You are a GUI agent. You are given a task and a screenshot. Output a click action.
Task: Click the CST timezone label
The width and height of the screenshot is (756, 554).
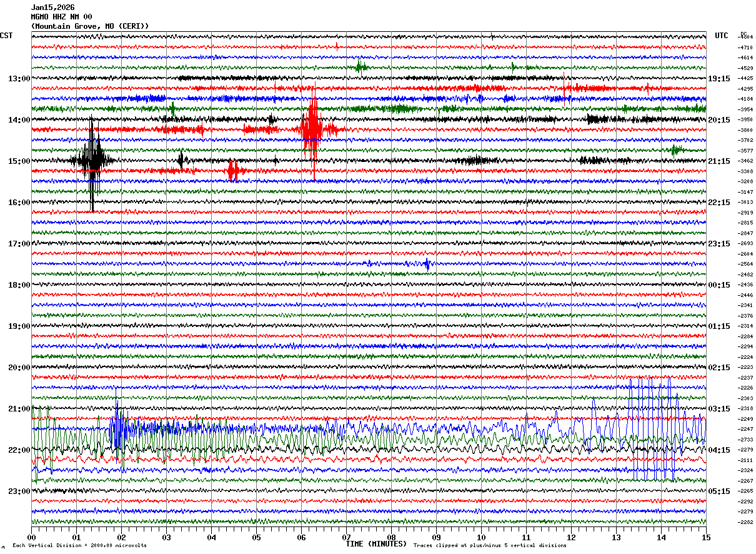(6, 36)
